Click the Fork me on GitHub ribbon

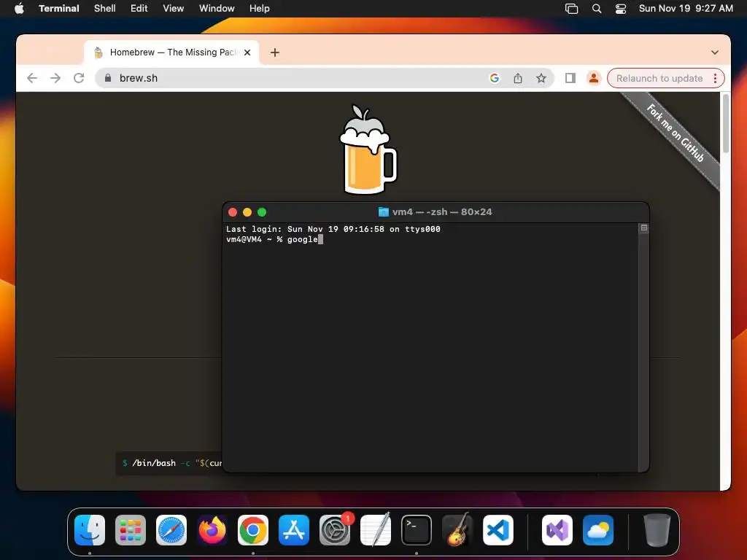pos(674,133)
